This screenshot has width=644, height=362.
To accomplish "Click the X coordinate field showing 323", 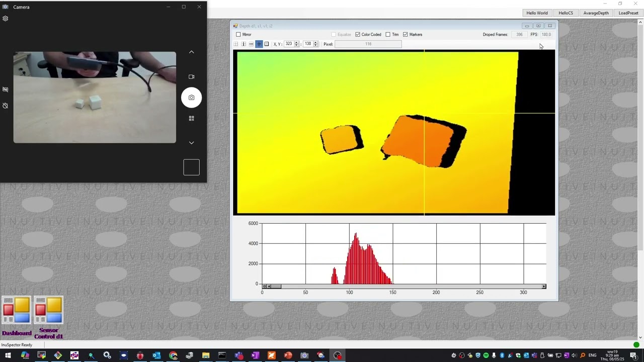I will click(x=289, y=44).
